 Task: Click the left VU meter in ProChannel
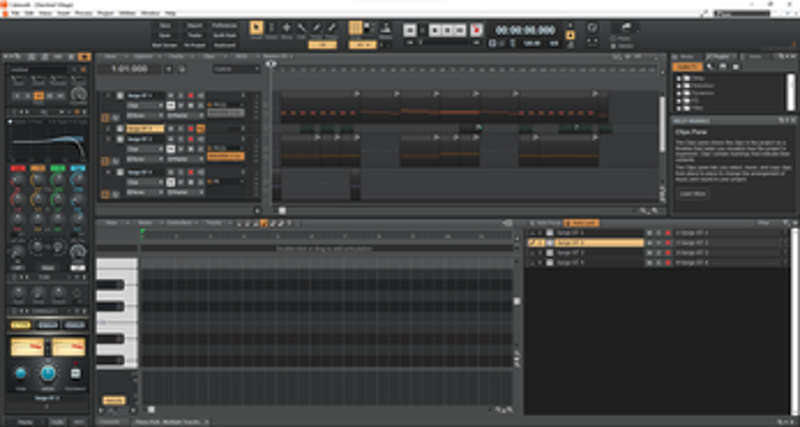coord(28,347)
